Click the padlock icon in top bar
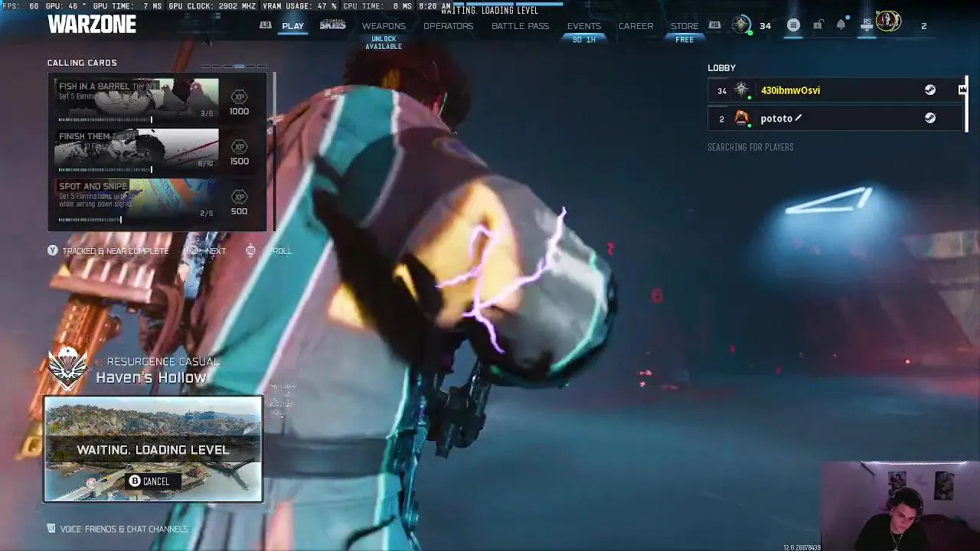This screenshot has height=551, width=980. pyautogui.click(x=818, y=25)
